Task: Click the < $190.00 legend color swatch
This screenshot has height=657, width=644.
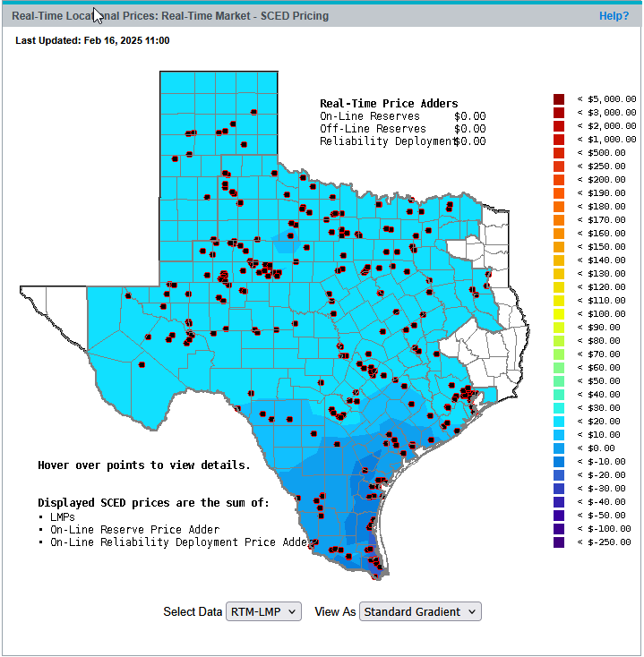Action: coord(559,193)
